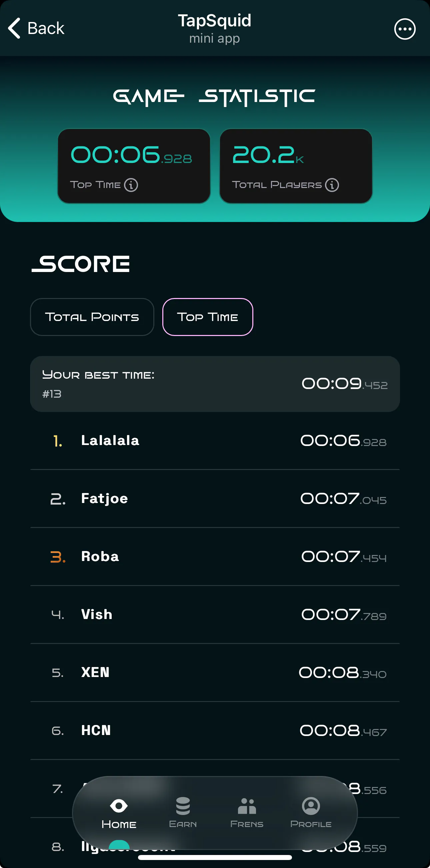
Task: Switch leaderboard to Total Points
Action: pos(92,317)
